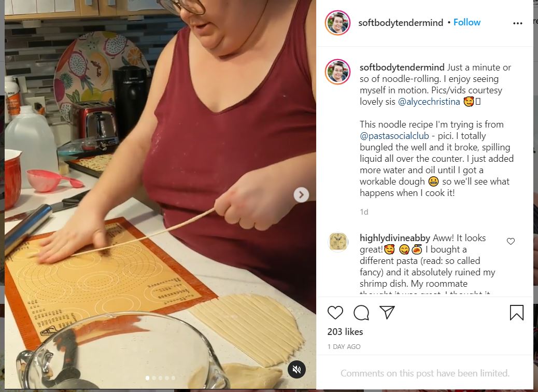Viewport: 538px width, 392px height.
Task: Unmute the video sound toggle
Action: click(296, 369)
